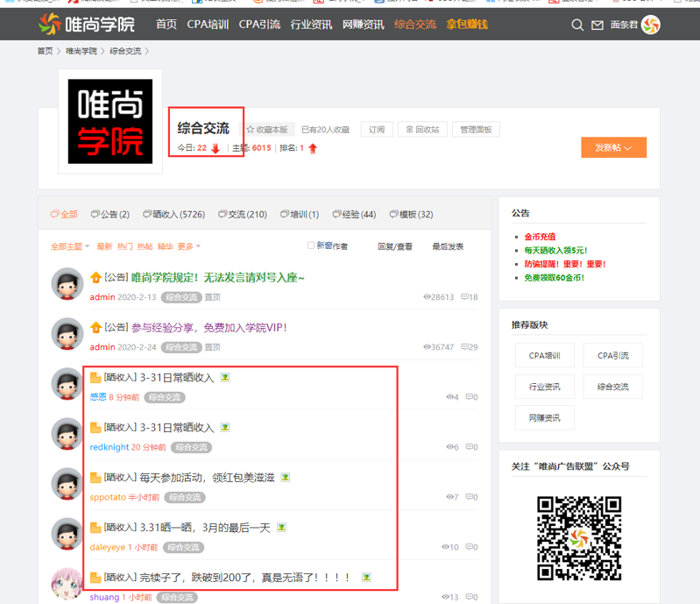Open the 管理面板 button
This screenshot has height=604, width=700.
tap(475, 130)
